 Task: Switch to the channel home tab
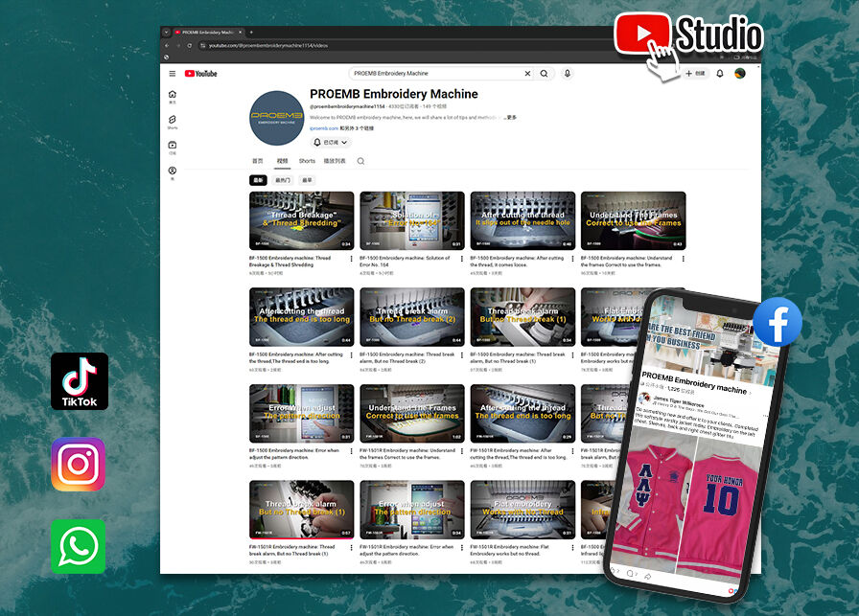257,161
